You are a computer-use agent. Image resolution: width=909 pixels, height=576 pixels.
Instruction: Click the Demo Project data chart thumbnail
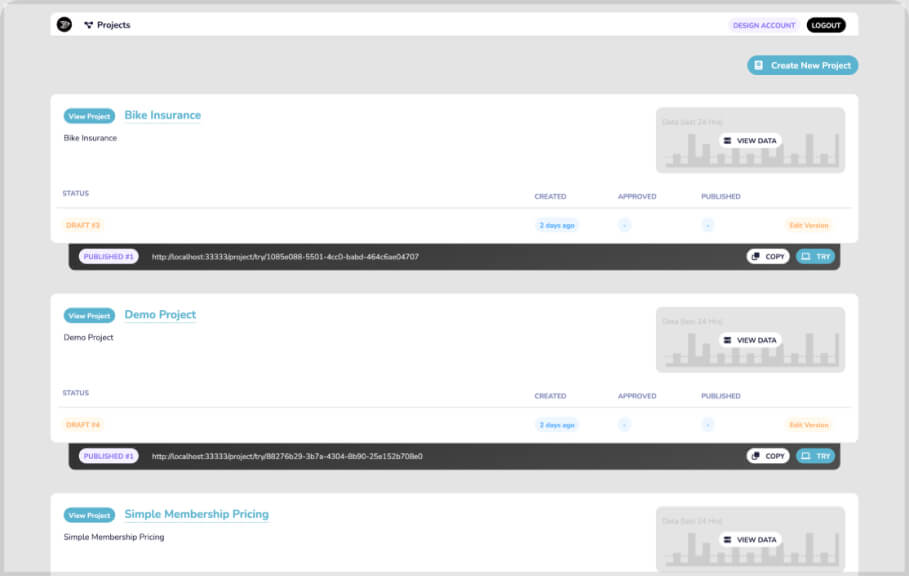(x=750, y=340)
